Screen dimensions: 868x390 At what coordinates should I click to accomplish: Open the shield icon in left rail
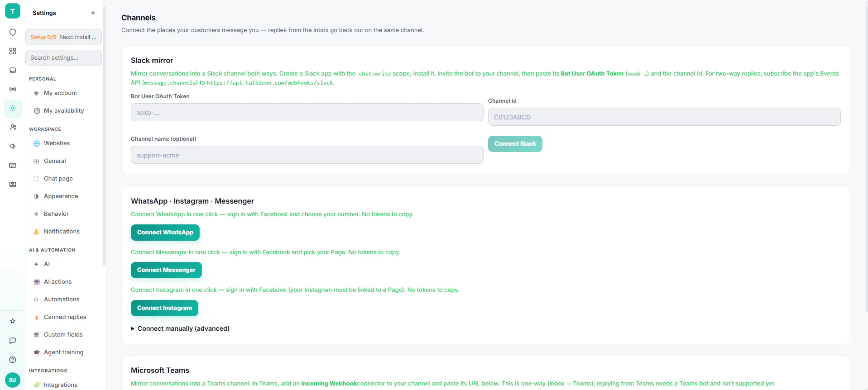[13, 32]
